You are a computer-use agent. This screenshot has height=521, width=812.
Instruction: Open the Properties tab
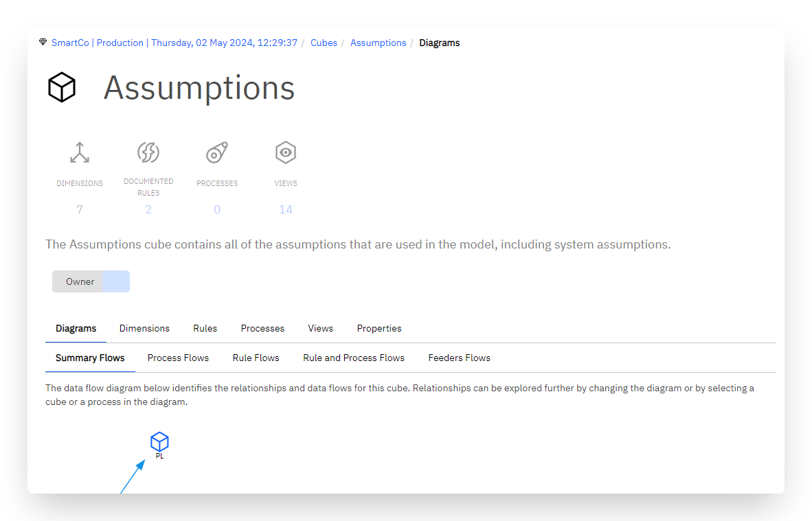click(379, 329)
